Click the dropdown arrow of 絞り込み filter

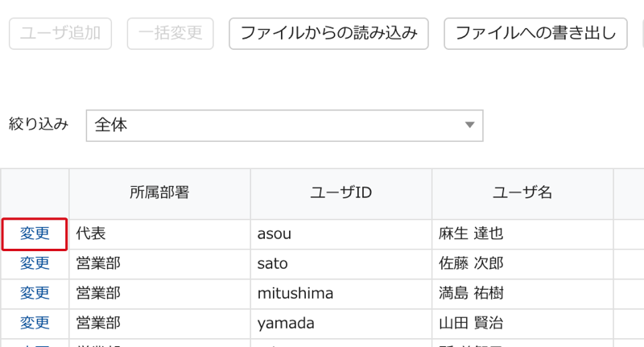pos(470,125)
